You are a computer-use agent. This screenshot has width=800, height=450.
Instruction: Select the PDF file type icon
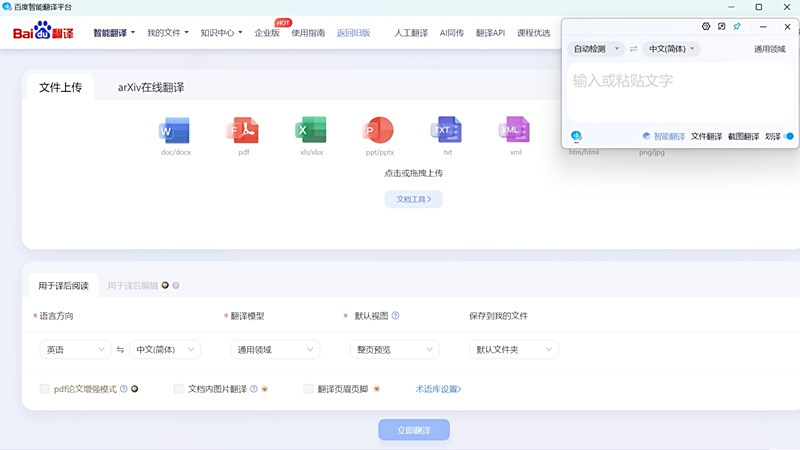(x=243, y=130)
